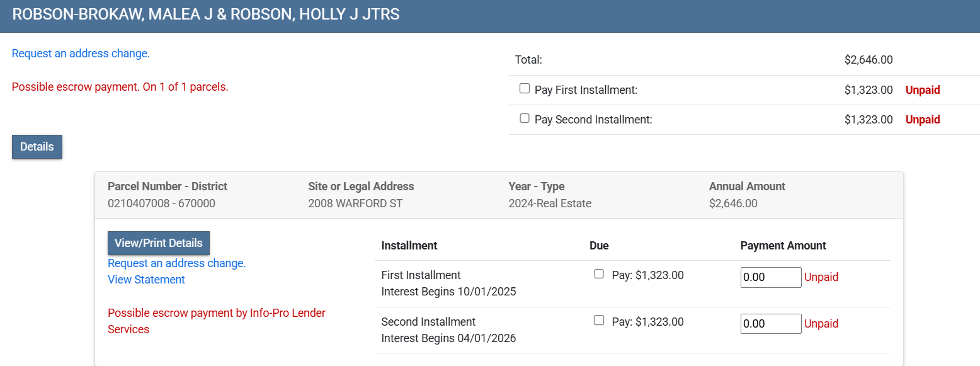Click the Annual Amount $2,646.00 value
The image size is (980, 366).
coord(732,203)
